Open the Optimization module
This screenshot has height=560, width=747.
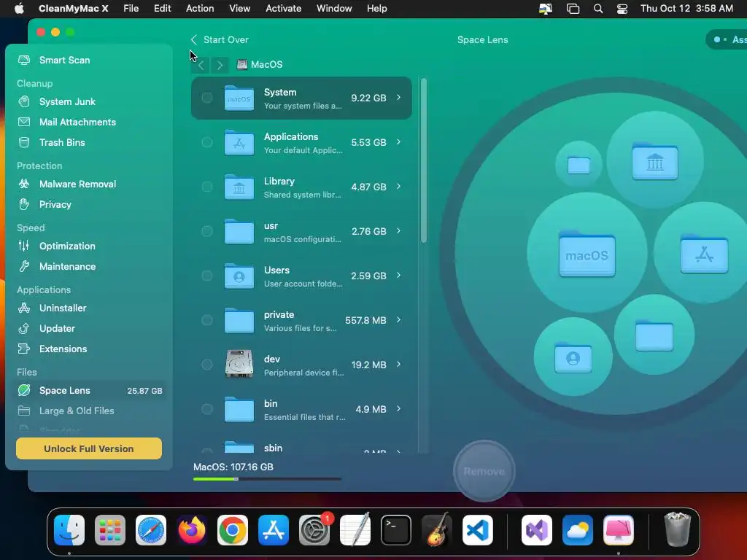67,246
